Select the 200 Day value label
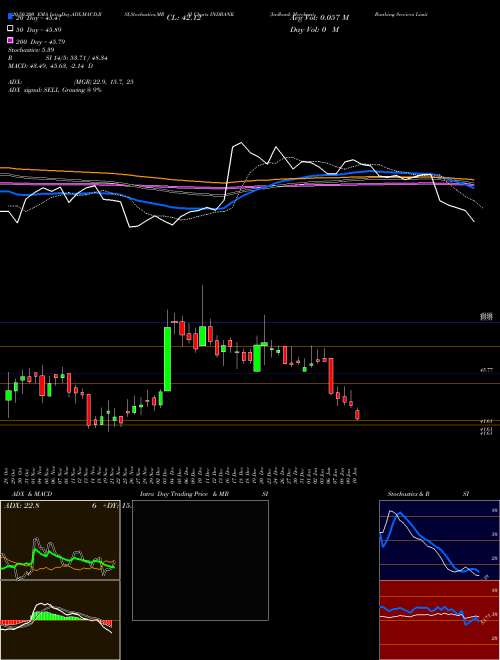The image size is (500, 660). point(41,42)
